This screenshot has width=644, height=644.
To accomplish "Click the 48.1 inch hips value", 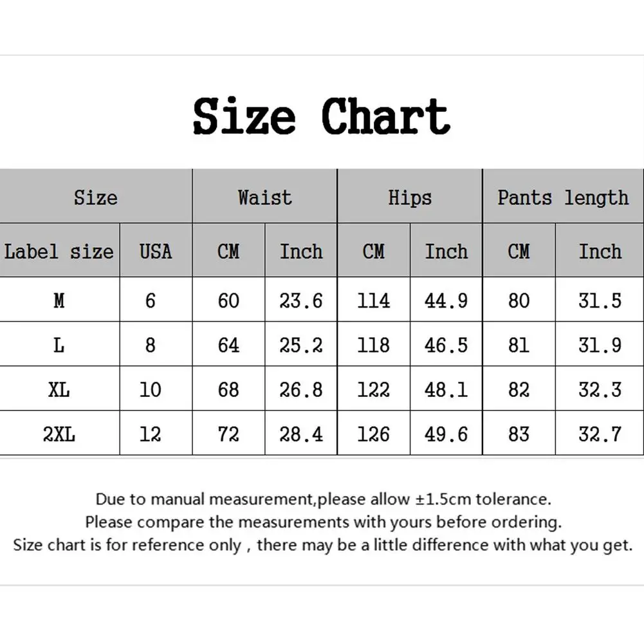I will pos(446,390).
